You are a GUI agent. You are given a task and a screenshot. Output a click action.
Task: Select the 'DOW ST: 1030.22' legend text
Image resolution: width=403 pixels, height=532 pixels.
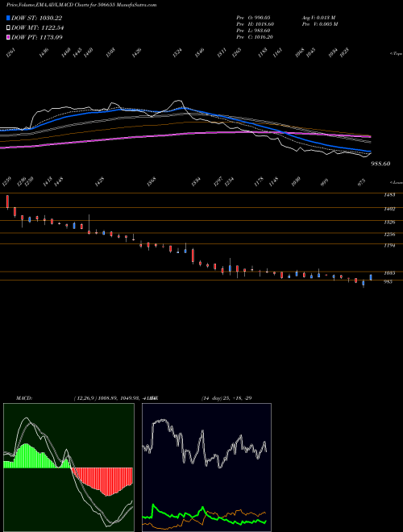[x=37, y=19]
